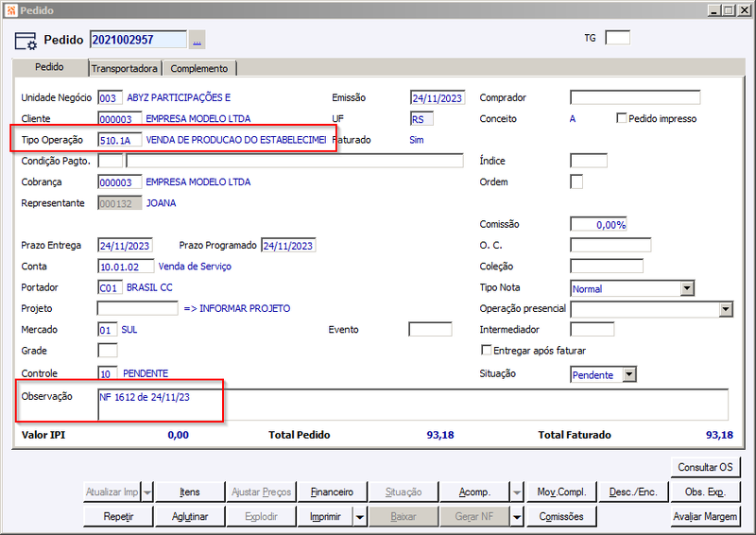Open the Obs. Exp. button

[705, 492]
